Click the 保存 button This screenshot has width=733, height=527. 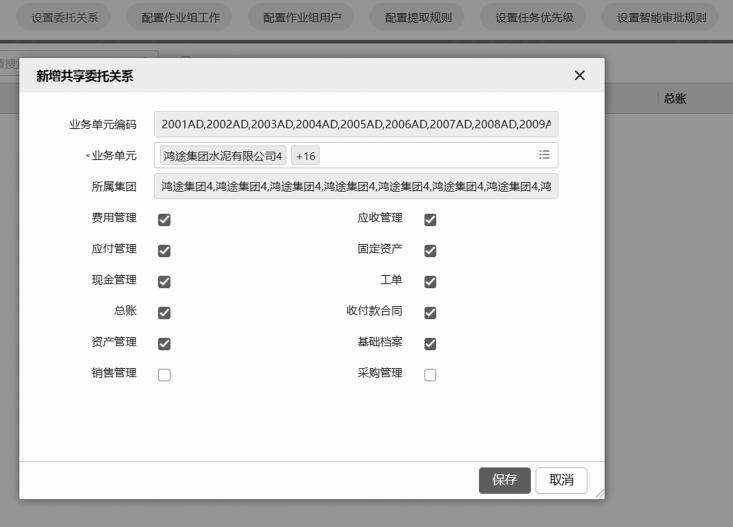pos(504,480)
